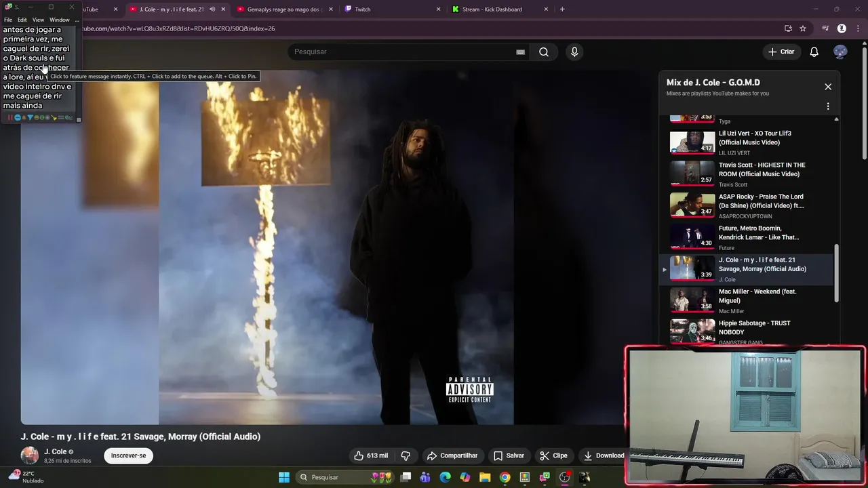Image resolution: width=868 pixels, height=488 pixels.
Task: Click the blue minus circle in chat overlay
Action: pyautogui.click(x=18, y=118)
